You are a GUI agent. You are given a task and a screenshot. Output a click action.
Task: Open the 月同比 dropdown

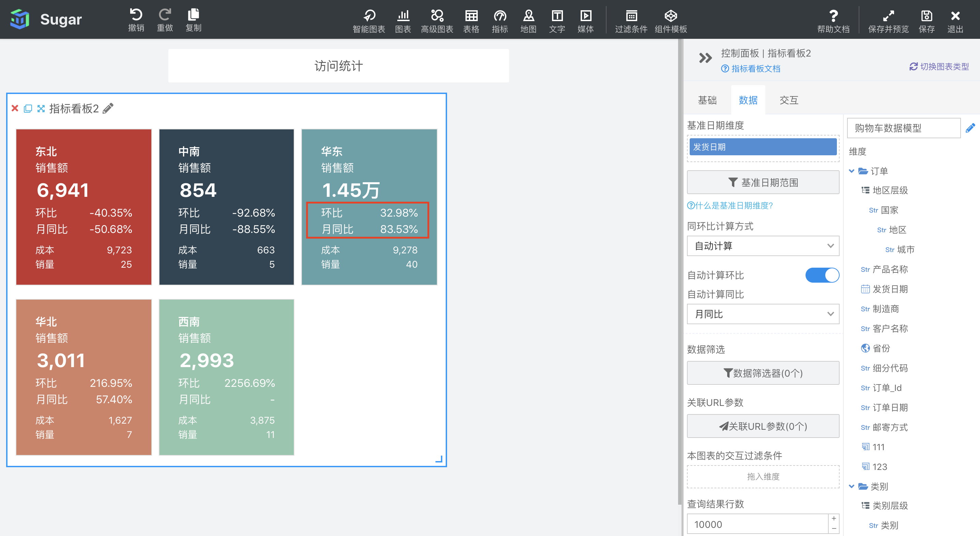pos(763,314)
